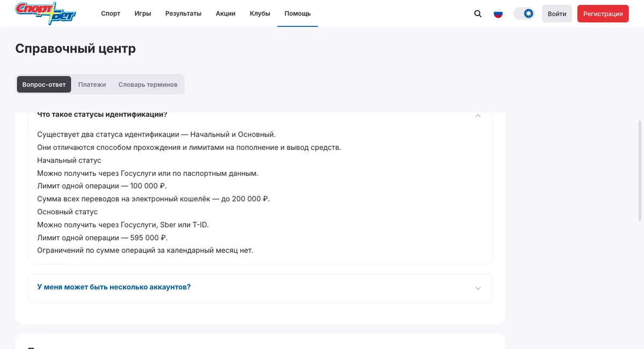Choose language via Russian flag icon
Image resolution: width=644 pixels, height=349 pixels.
tap(498, 13)
